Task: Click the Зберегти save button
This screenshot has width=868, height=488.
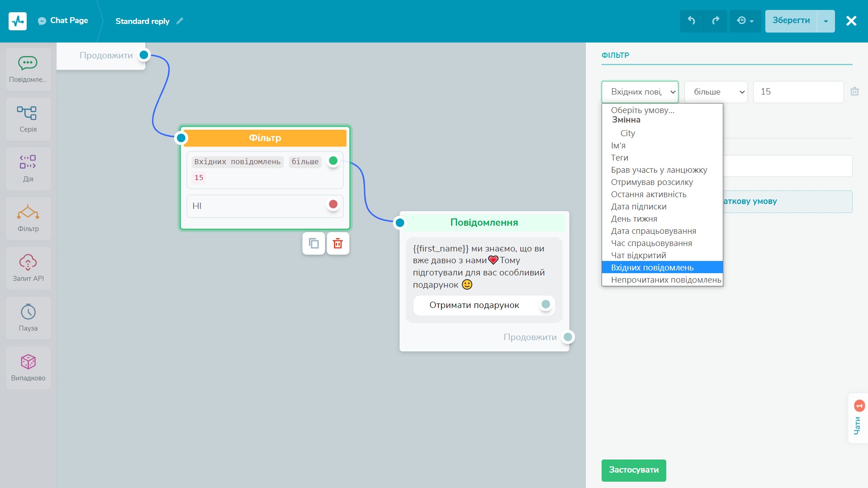Action: coord(791,21)
